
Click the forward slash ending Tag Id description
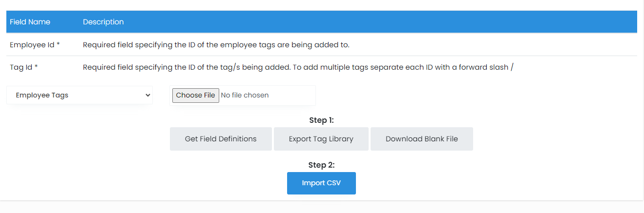coord(512,67)
